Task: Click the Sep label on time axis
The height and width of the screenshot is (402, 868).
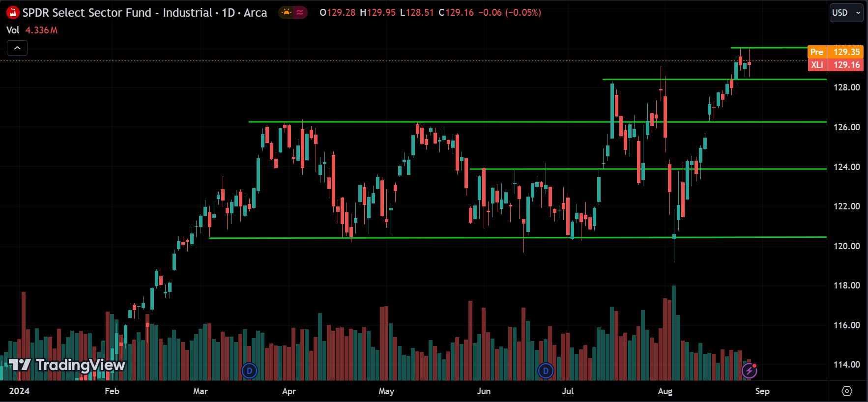Action: pyautogui.click(x=762, y=391)
